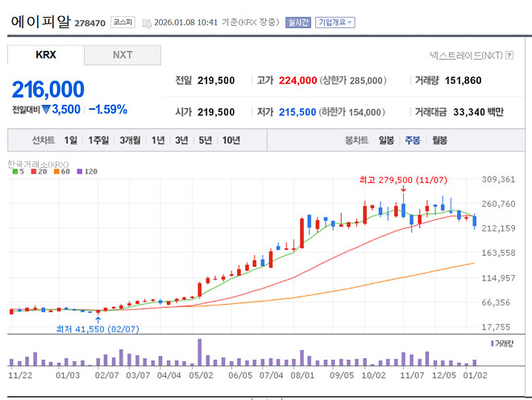Switch to the NXT tab
Viewport: 532px width, 400px height.
(x=123, y=55)
